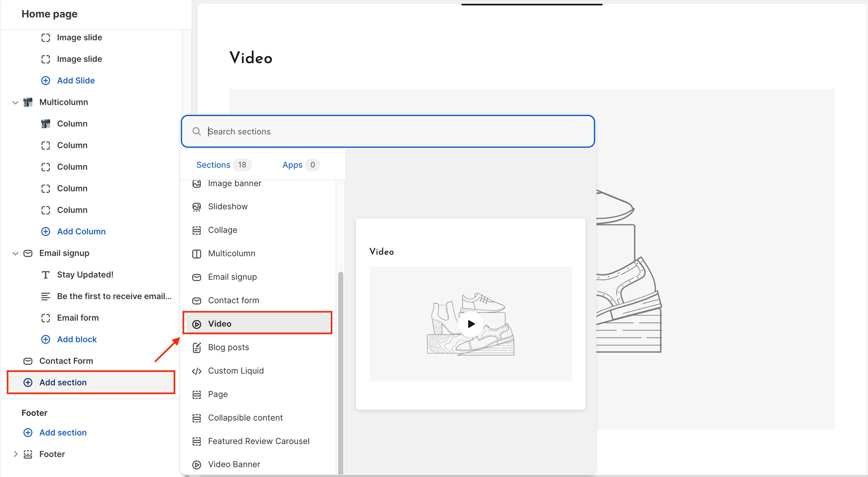Click the Stay Updated! text block icon
This screenshot has height=477, width=868.
click(x=46, y=275)
